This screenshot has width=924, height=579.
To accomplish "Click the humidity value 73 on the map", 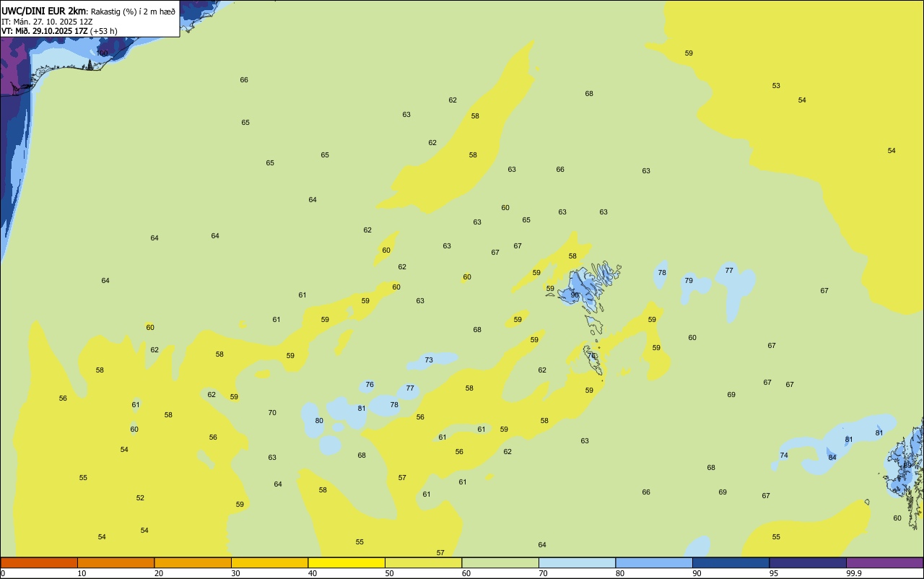I will [429, 360].
